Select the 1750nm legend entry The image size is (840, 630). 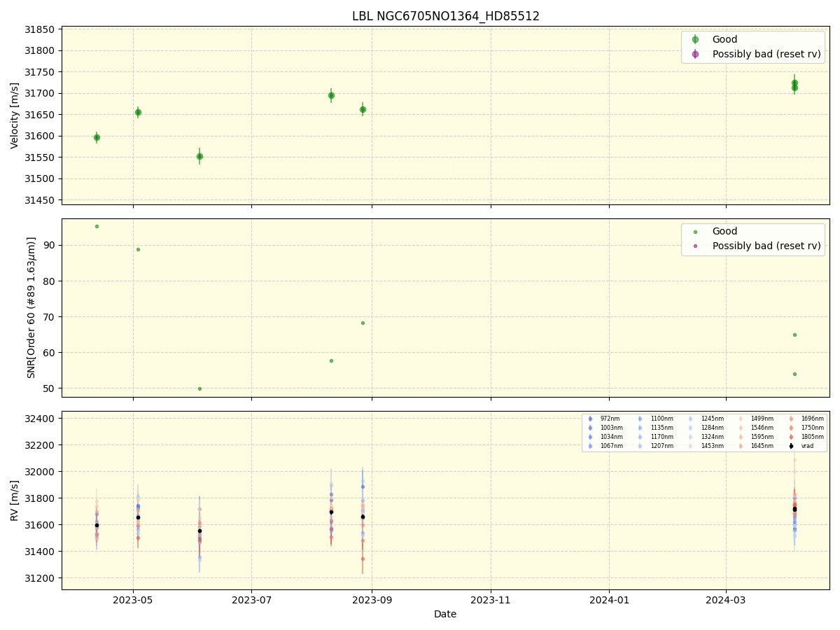pos(806,428)
